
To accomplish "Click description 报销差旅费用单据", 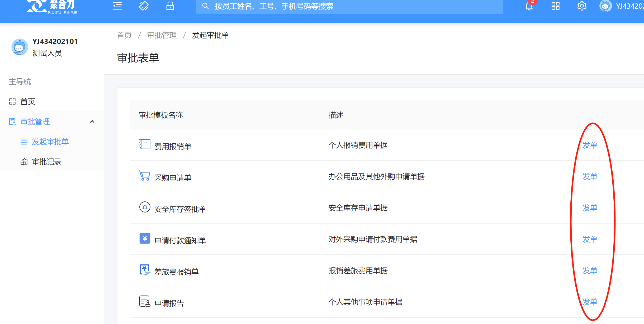I will (358, 270).
